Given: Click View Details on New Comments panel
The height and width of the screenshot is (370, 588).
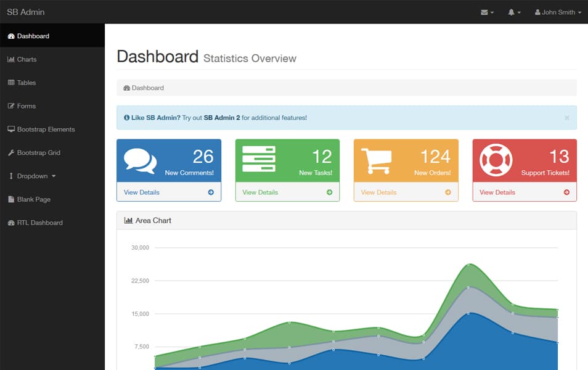Looking at the screenshot, I should pyautogui.click(x=141, y=192).
